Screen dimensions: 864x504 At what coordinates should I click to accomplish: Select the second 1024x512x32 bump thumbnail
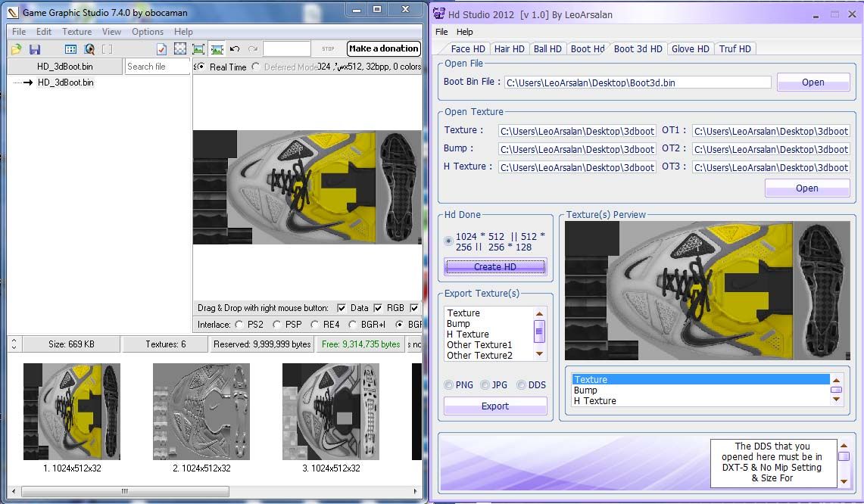[201, 412]
